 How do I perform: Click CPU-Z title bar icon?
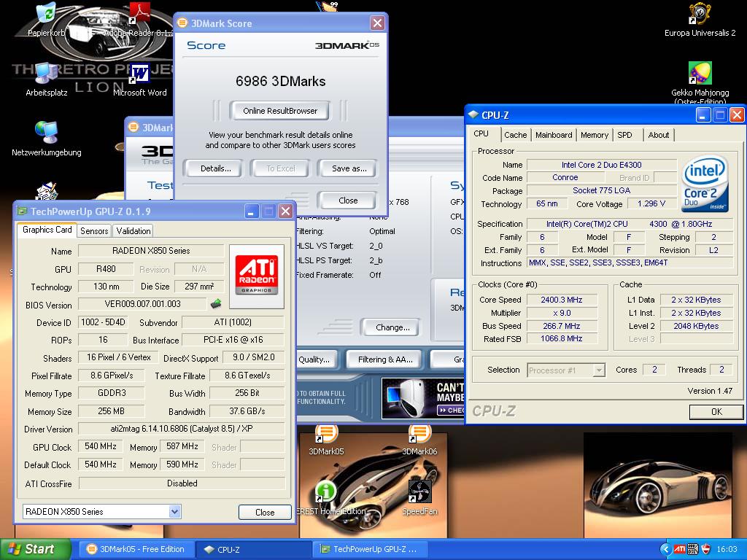(x=473, y=114)
